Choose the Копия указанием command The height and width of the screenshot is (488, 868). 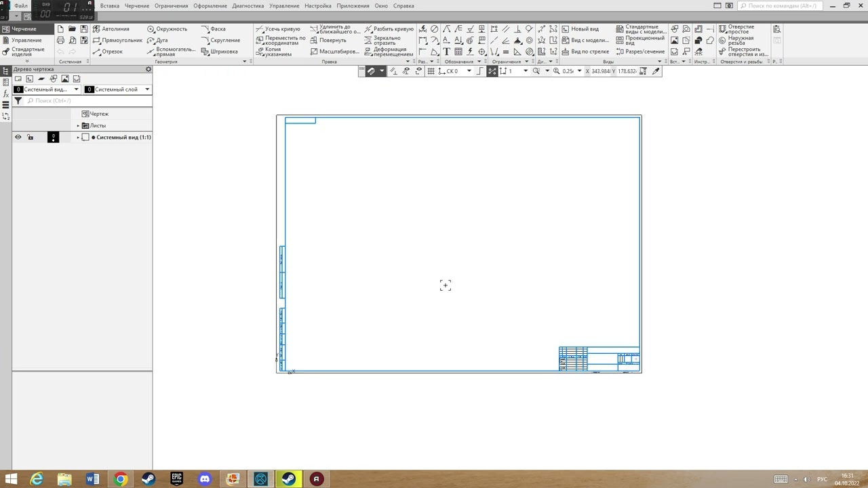click(x=274, y=52)
